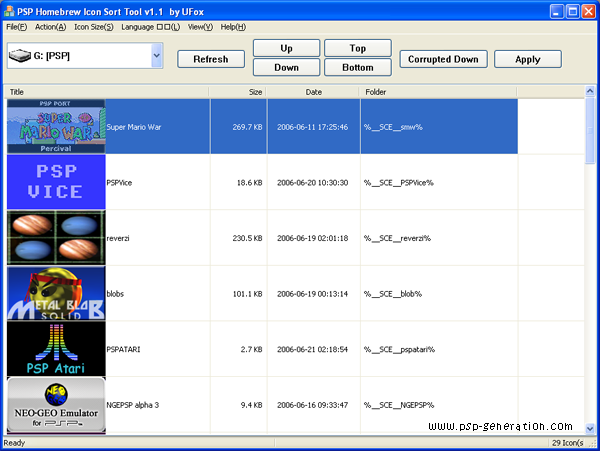Click the date 2006-06-16 09:33:47

click(313, 405)
